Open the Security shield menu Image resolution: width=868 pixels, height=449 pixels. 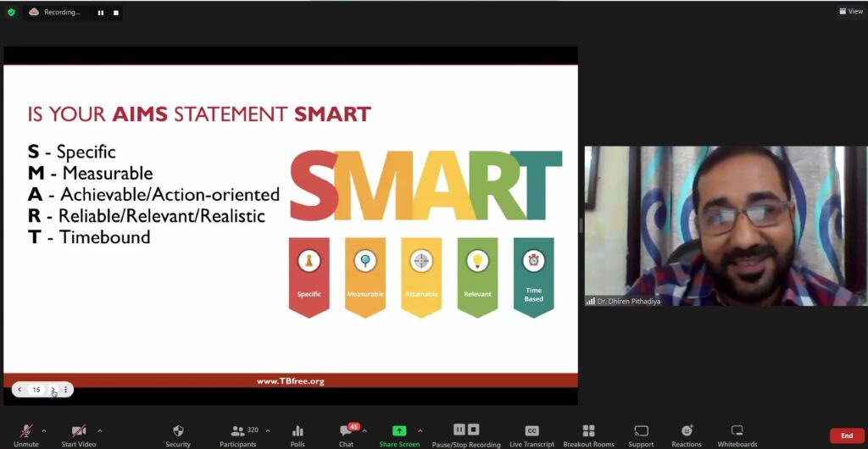(x=178, y=432)
